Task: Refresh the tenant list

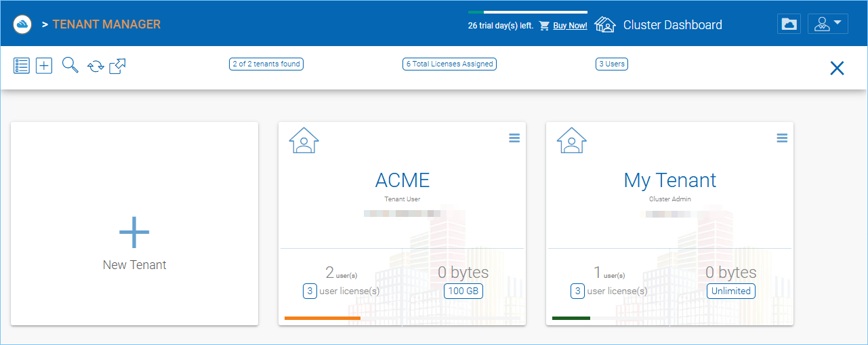Action: coord(96,66)
